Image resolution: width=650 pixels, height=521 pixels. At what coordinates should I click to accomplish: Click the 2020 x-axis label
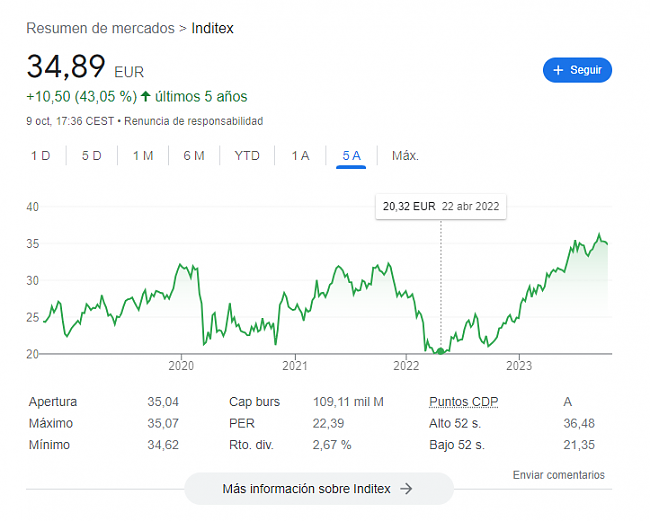(x=181, y=366)
